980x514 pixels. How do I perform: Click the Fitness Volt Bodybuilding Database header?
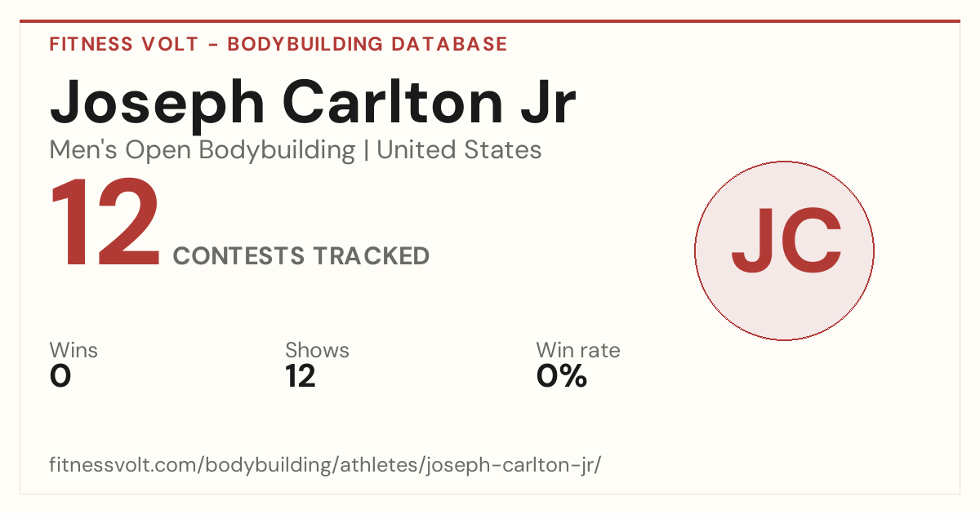pos(278,44)
